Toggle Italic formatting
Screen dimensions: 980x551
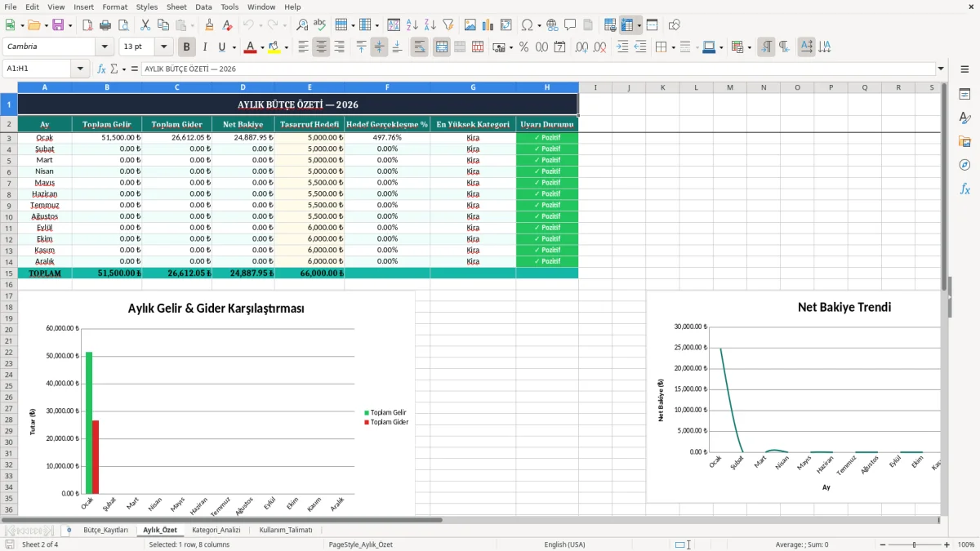(x=205, y=47)
